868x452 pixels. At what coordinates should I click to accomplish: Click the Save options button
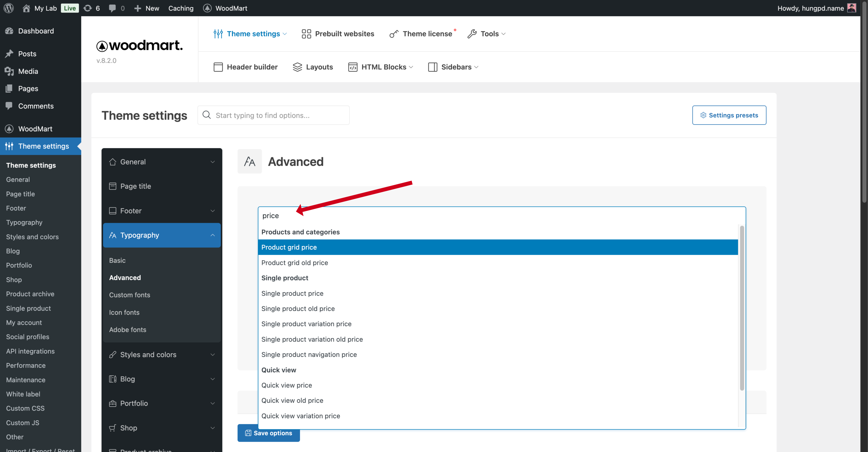pos(269,433)
